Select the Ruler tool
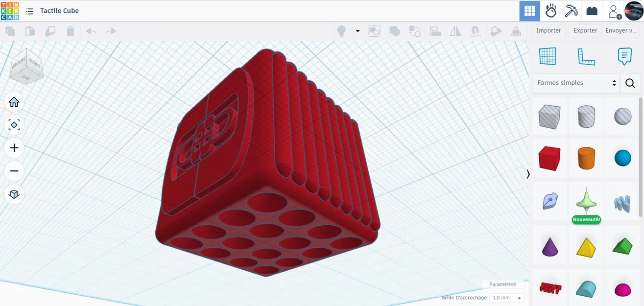The image size is (644, 306). [586, 56]
